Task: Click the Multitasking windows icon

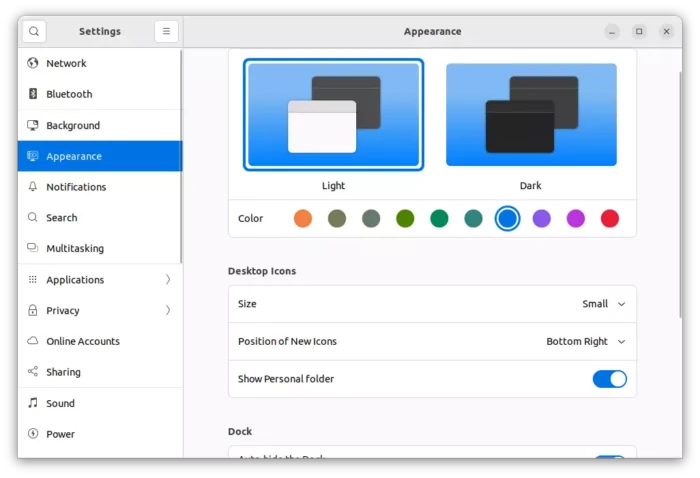Action: [x=33, y=248]
